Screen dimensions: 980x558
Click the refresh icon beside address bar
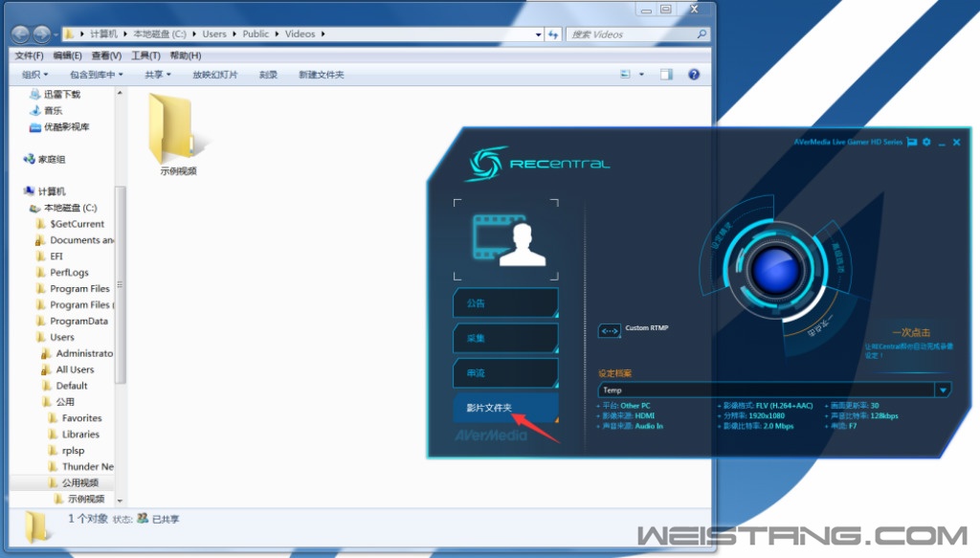(552, 34)
